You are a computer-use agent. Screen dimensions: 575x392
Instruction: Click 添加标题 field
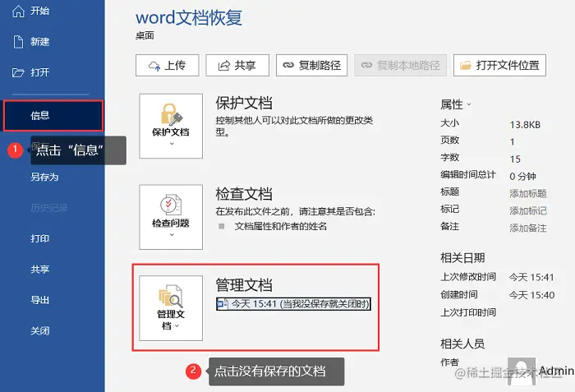tap(528, 193)
